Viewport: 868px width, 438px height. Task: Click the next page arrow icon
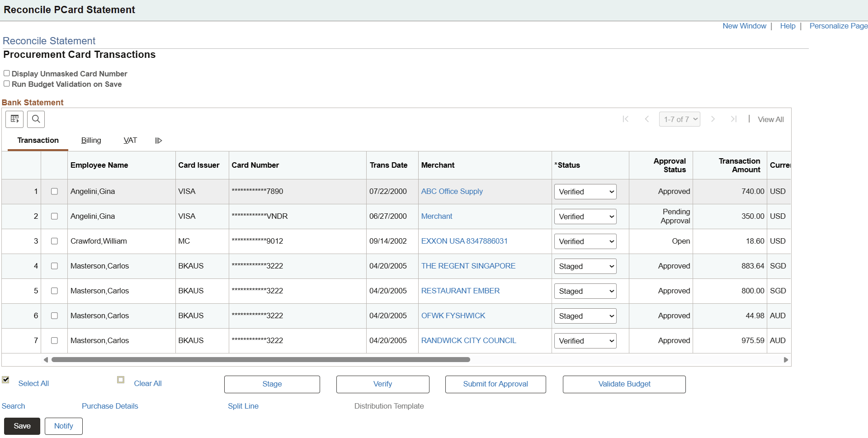point(713,119)
